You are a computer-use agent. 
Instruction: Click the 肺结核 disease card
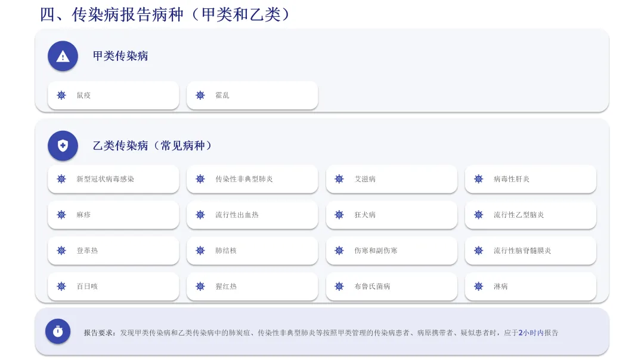click(x=252, y=251)
